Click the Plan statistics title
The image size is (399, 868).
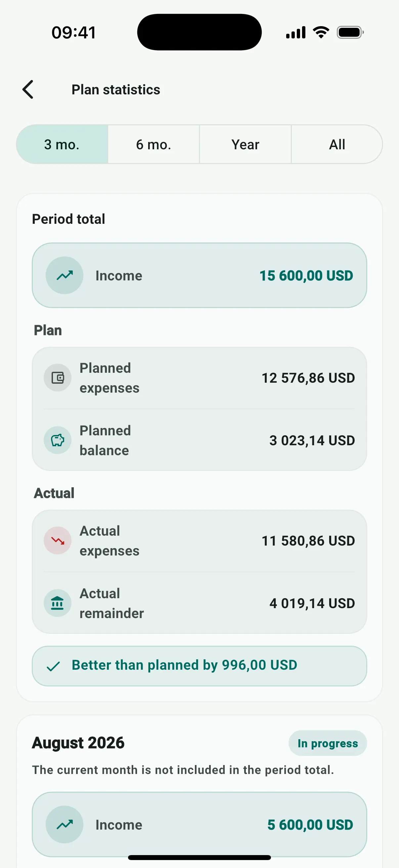click(116, 90)
